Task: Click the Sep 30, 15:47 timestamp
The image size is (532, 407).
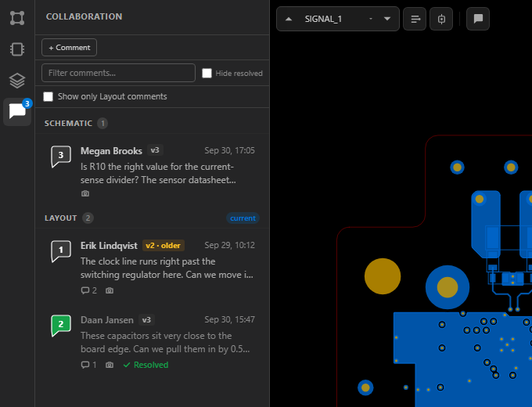Action: [x=229, y=319]
